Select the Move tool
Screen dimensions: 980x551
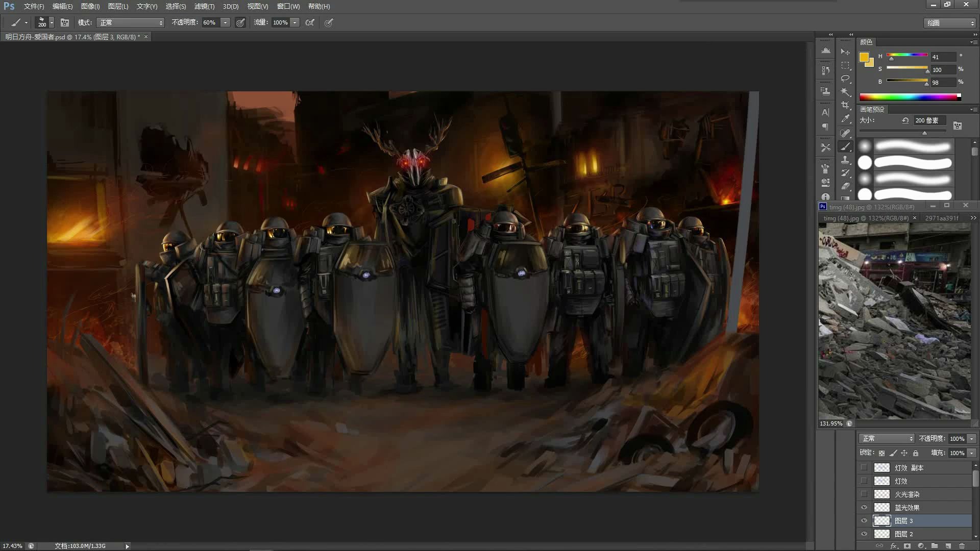point(845,52)
